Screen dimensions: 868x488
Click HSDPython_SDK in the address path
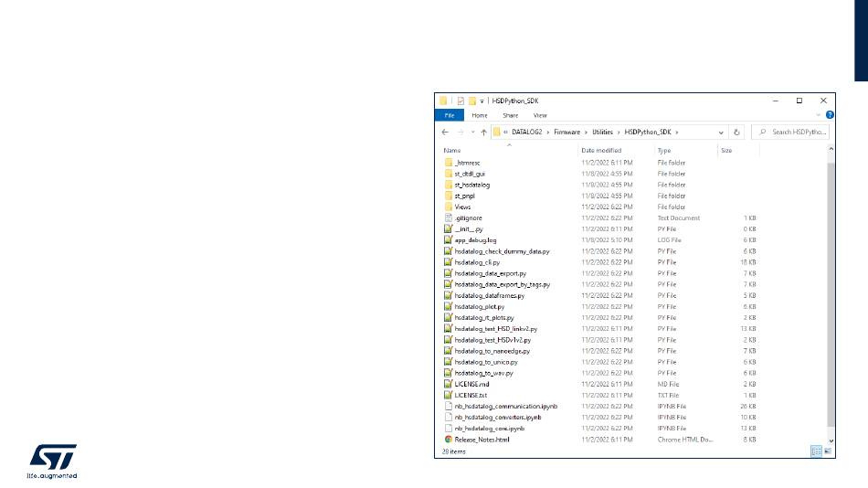pos(647,132)
